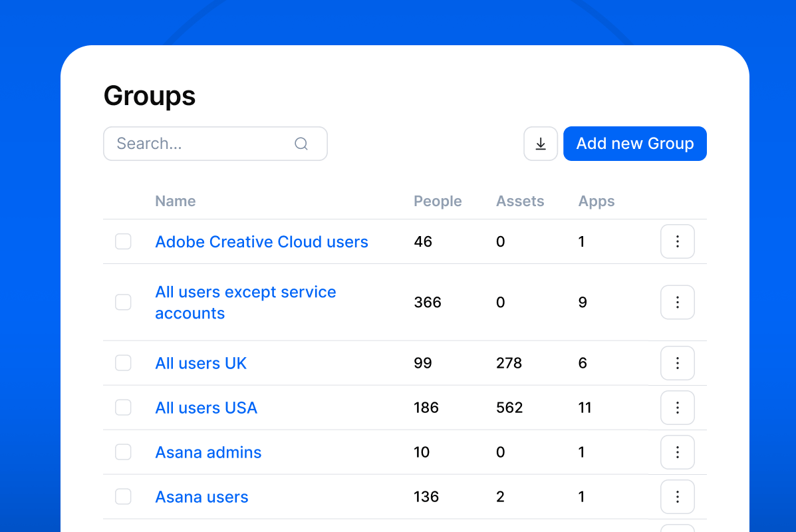Click the Add new Group button
Screen dimensions: 796x532
coord(634,143)
